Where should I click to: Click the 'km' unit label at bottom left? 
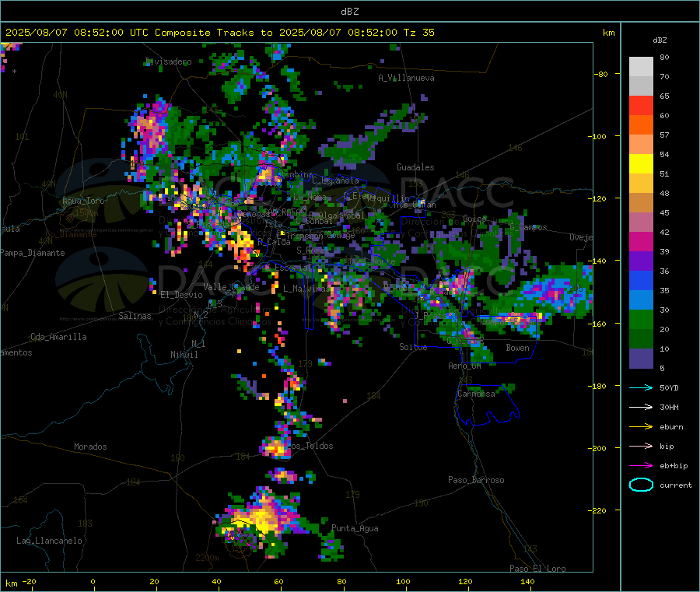click(11, 583)
